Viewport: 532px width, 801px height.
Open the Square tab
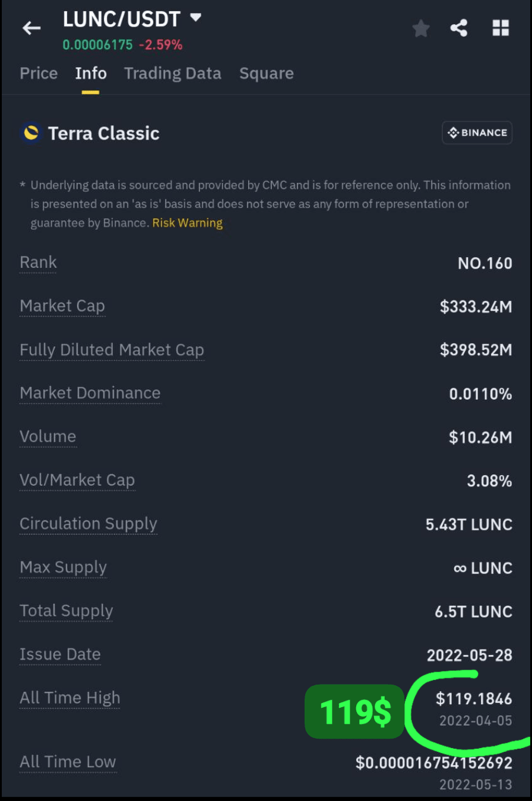coord(267,74)
